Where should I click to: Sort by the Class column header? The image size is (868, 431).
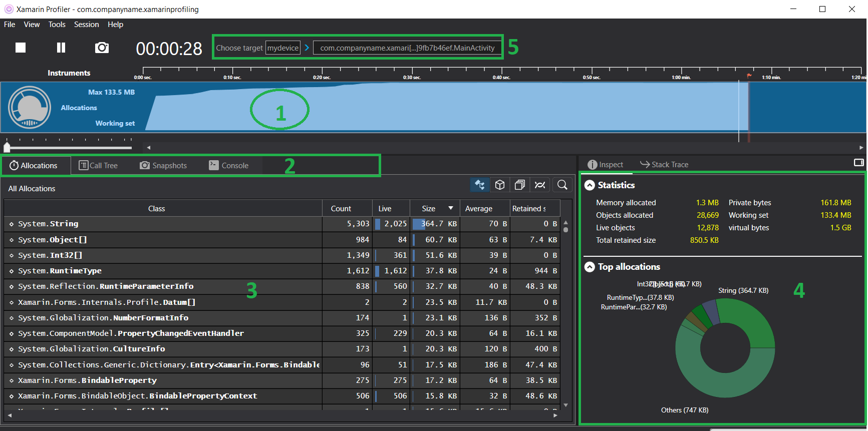(163, 209)
